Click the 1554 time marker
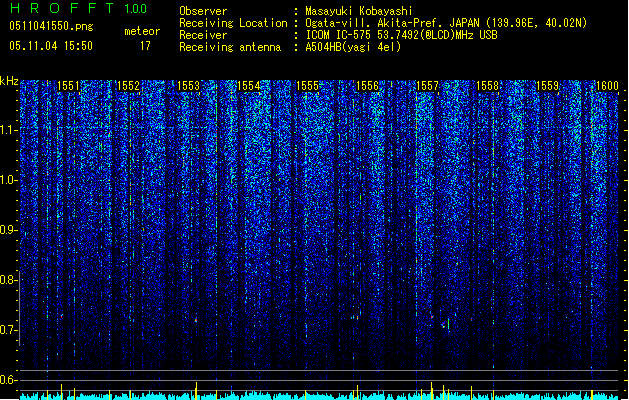 point(249,86)
